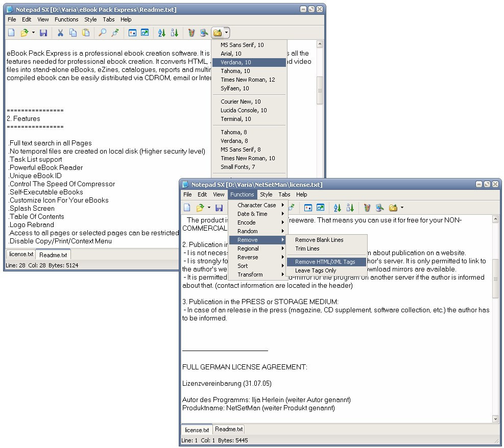504x448 pixels.
Task: Click colored-blocks window icon in Readme window
Action: pyautogui.click(x=132, y=33)
